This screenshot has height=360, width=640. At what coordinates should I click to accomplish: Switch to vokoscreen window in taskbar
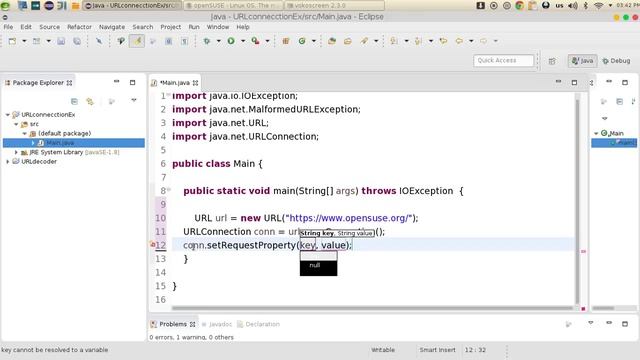[x=334, y=6]
